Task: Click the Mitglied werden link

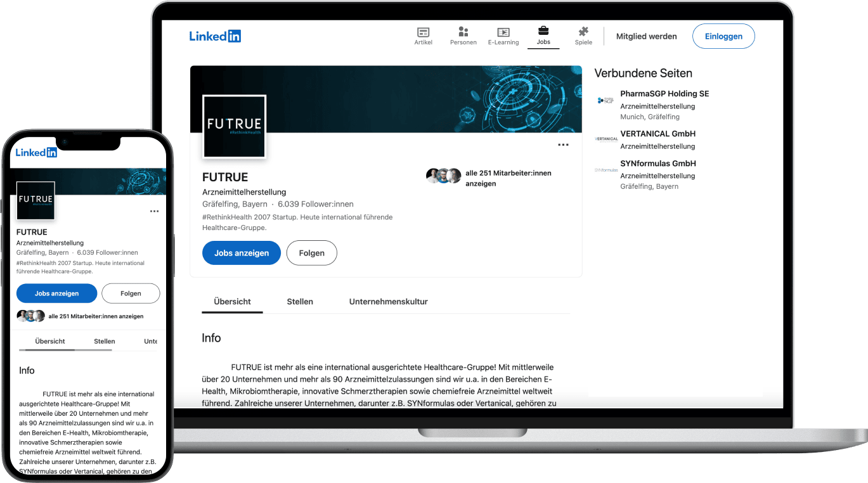Action: [646, 37]
